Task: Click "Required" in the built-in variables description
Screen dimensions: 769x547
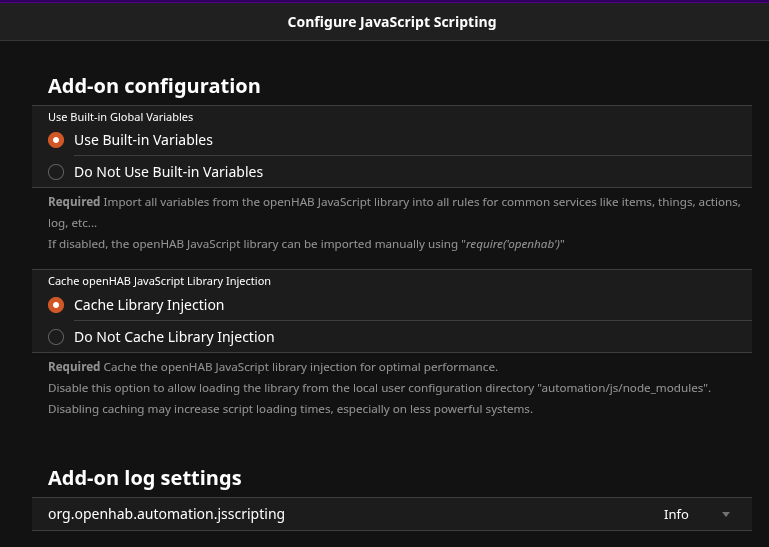Action: pyautogui.click(x=74, y=202)
